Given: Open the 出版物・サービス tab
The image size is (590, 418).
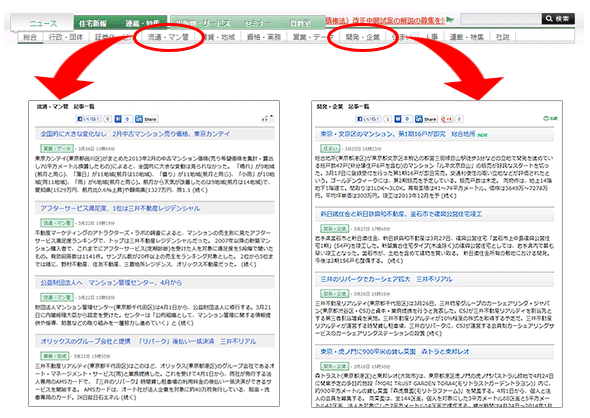Looking at the screenshot, I should pyautogui.click(x=203, y=23).
